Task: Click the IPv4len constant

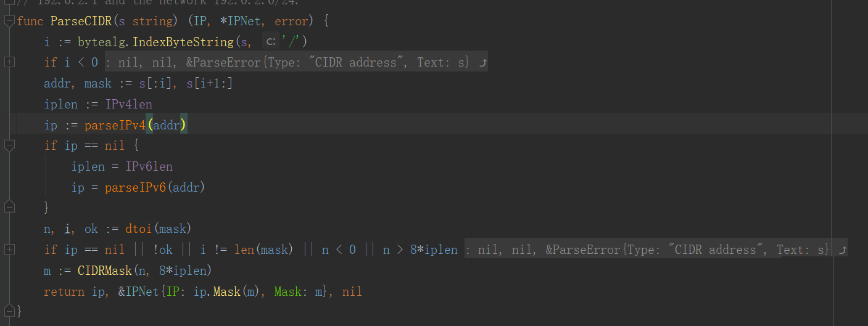Action: tap(129, 104)
